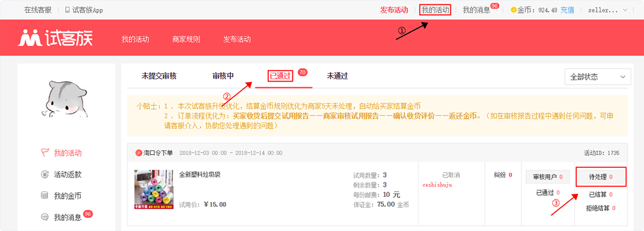
Task: Click the coin stack icon next to 我的金币
Action: click(45, 196)
